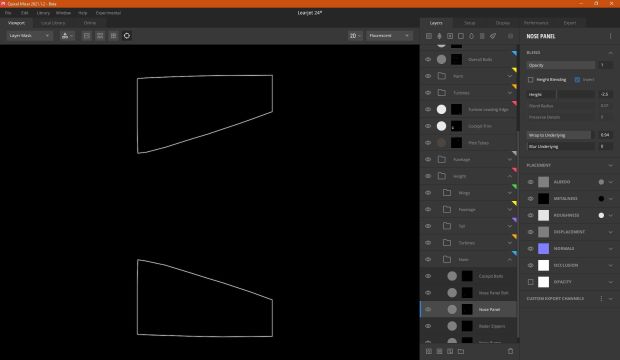Open the Export tab
The height and width of the screenshot is (360, 620).
[570, 23]
